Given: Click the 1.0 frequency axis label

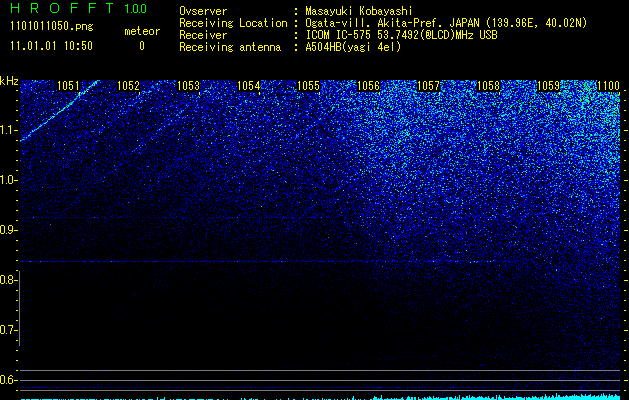Looking at the screenshot, I should coord(7,180).
